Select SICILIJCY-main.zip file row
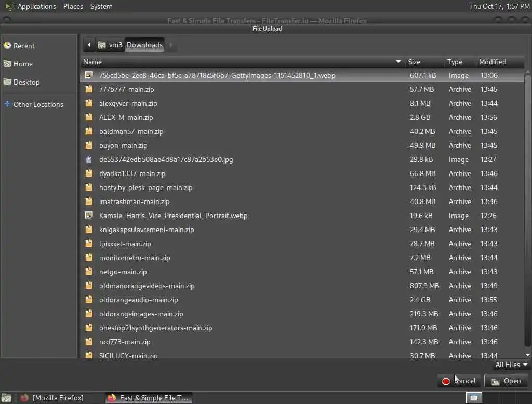This screenshot has height=404, width=532. 302,355
